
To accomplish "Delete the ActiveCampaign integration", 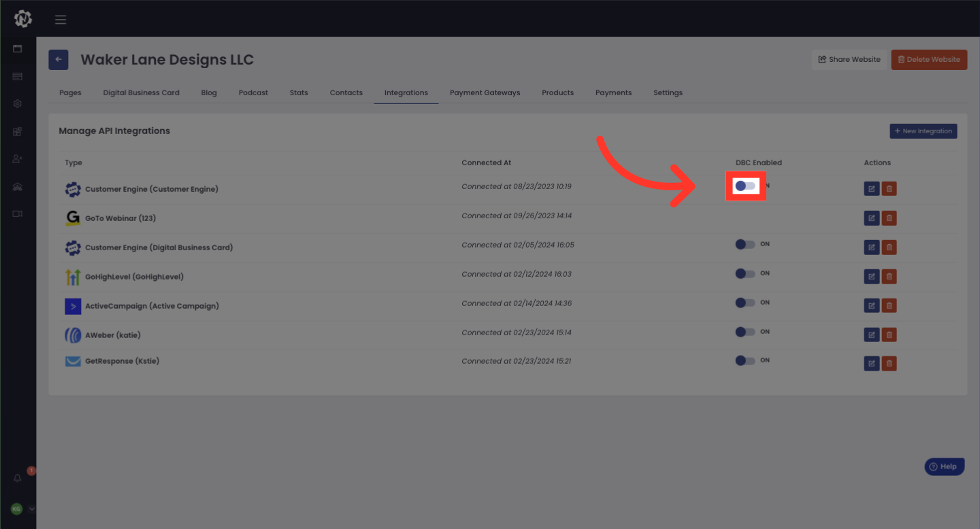I will 889,306.
